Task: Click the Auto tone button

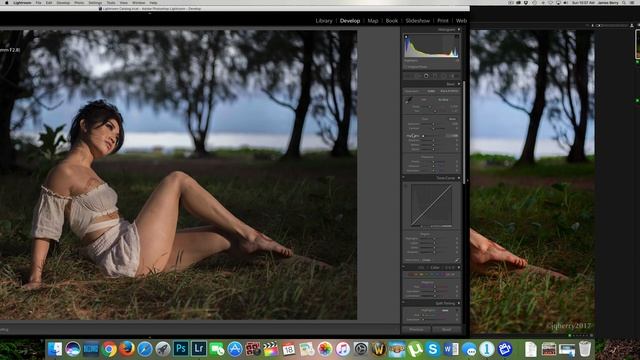Action: [x=452, y=119]
